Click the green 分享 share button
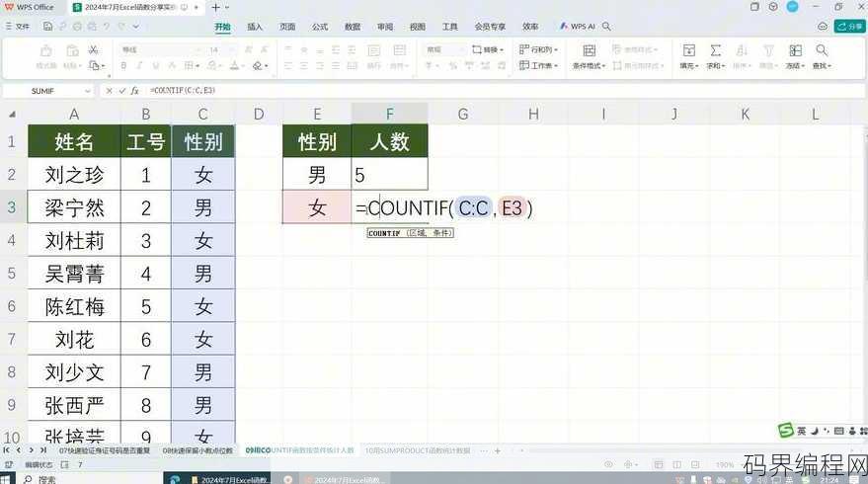The image size is (868, 484). tap(850, 26)
